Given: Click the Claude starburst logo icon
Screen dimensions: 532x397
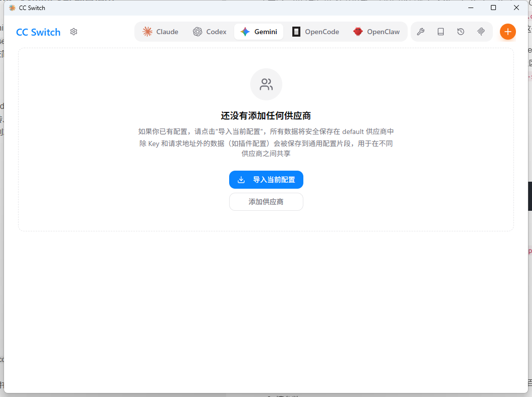Looking at the screenshot, I should click(x=147, y=31).
